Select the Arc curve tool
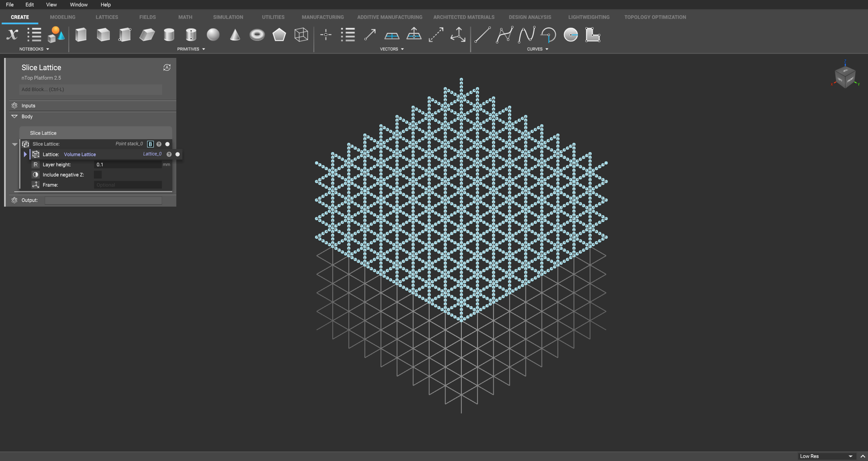 (x=549, y=35)
